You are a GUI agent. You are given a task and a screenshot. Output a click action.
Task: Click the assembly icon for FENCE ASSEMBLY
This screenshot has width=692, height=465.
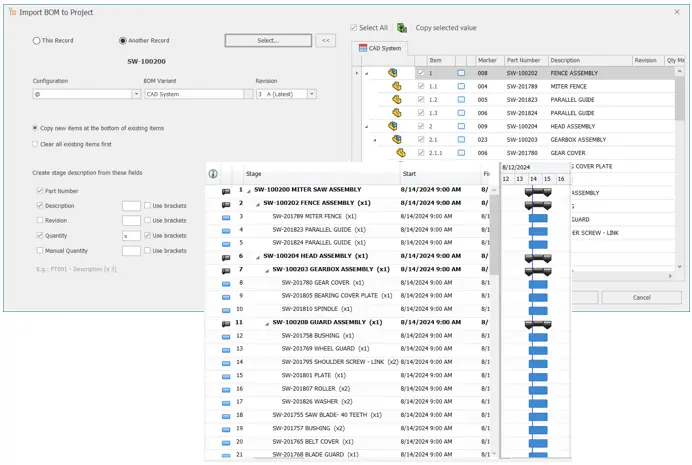393,73
